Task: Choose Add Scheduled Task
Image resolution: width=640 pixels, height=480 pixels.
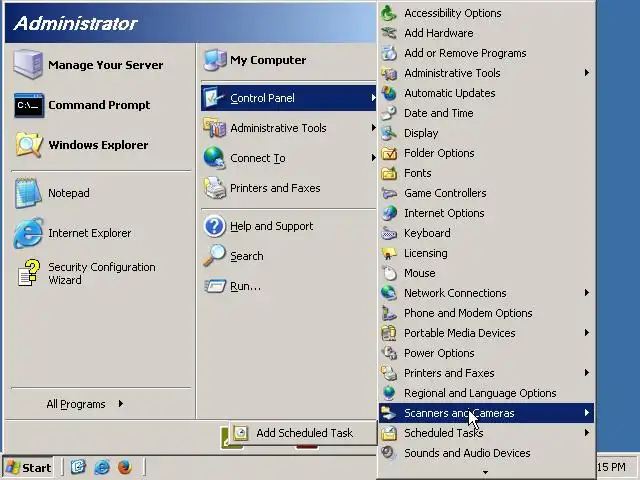Action: pos(302,433)
